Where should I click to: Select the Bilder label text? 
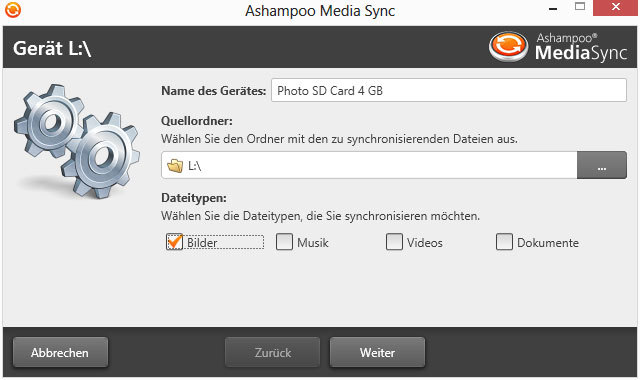tap(202, 243)
